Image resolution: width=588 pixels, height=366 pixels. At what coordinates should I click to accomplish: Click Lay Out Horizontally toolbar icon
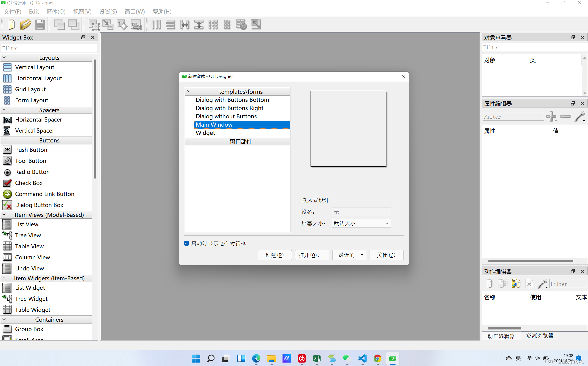tap(156, 24)
